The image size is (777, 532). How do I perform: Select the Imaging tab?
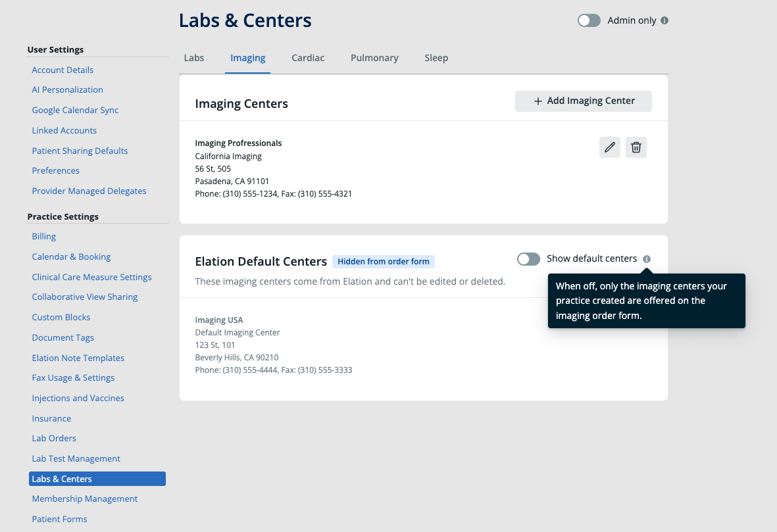248,58
